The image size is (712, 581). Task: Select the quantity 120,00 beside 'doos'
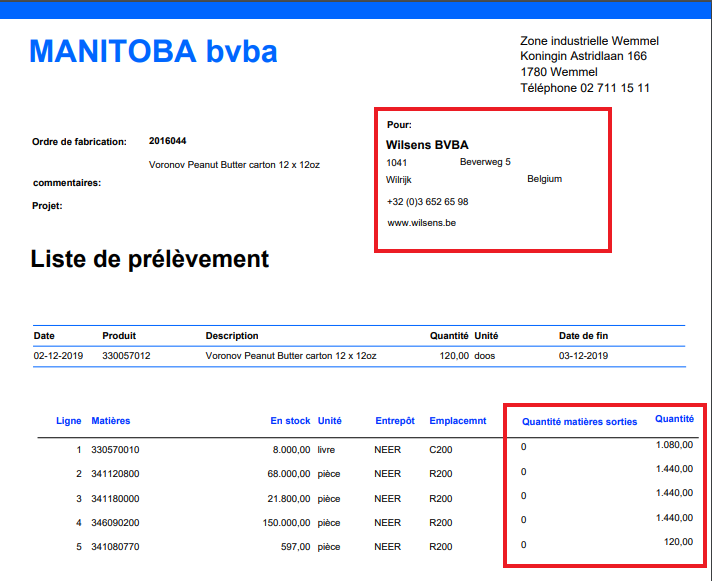[454, 356]
